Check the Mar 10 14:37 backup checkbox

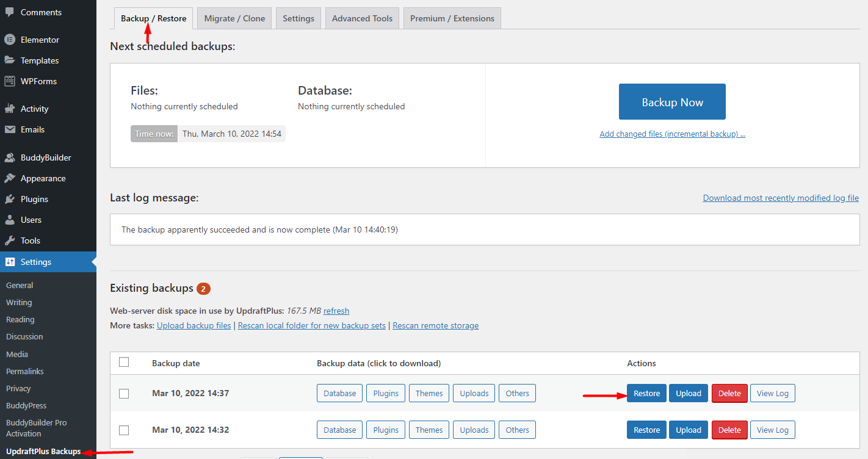click(124, 393)
